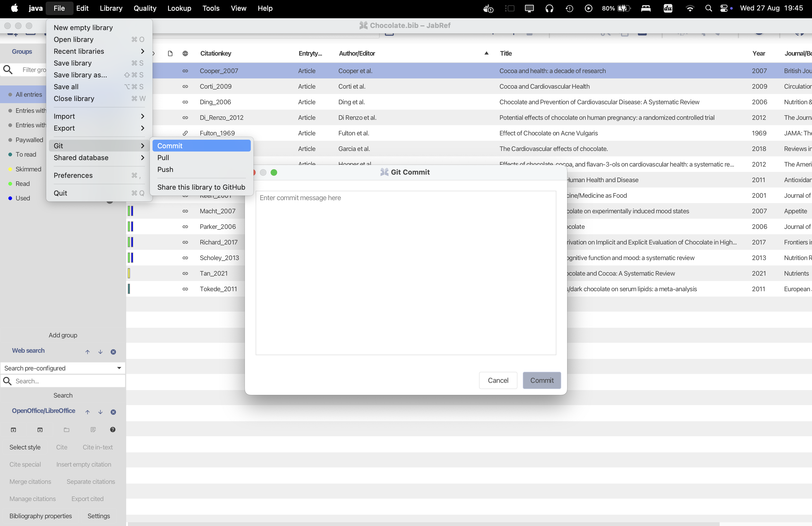Open the Wi-Fi menu bar icon
Viewport: 812px width, 526px height.
tap(690, 8)
